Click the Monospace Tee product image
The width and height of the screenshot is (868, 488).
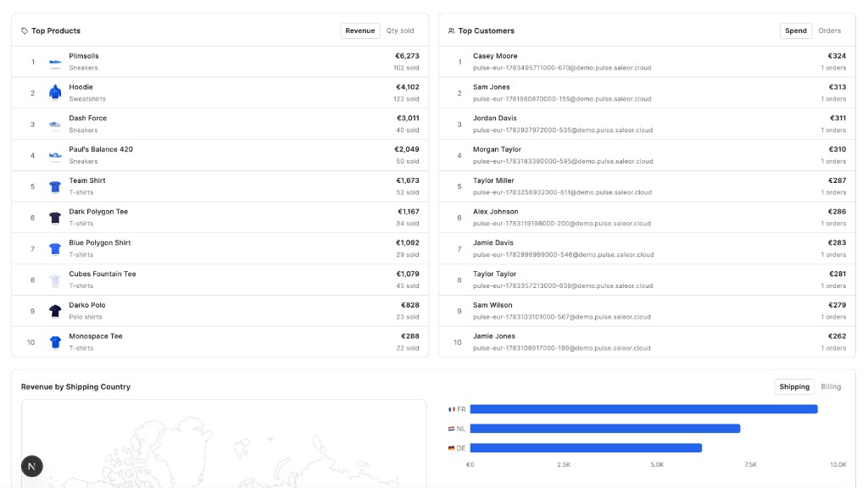click(x=55, y=342)
